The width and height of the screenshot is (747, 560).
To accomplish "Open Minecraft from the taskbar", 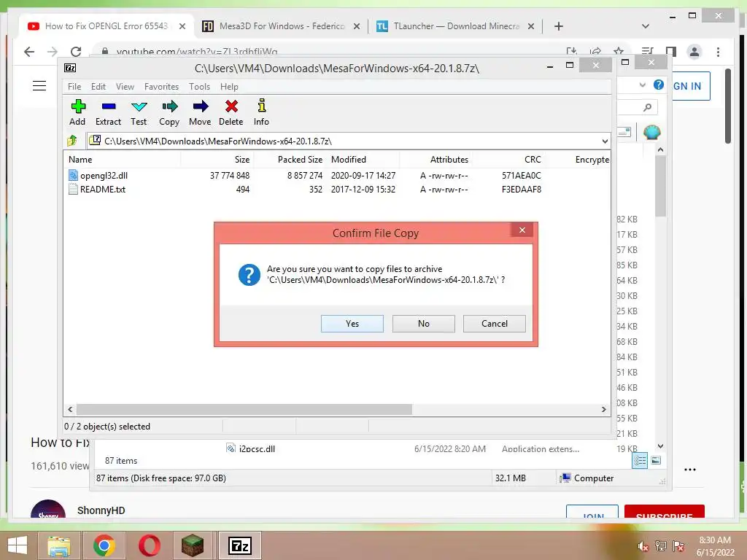I will [x=193, y=545].
